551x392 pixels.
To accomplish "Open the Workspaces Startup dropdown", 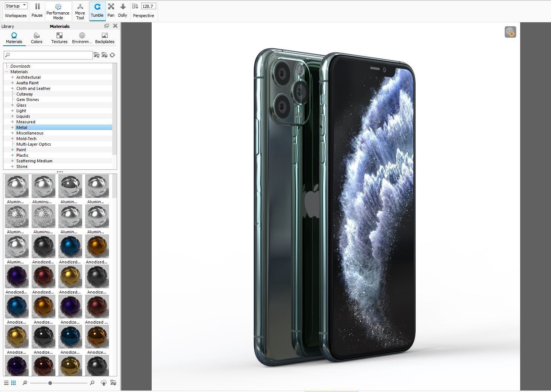I will pyautogui.click(x=16, y=6).
